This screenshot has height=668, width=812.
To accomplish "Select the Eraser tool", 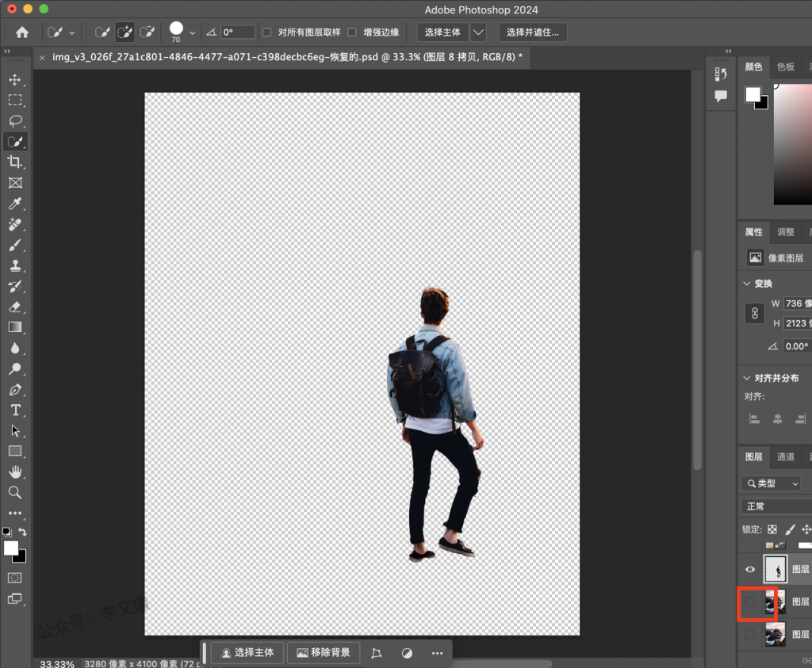I will click(15, 307).
